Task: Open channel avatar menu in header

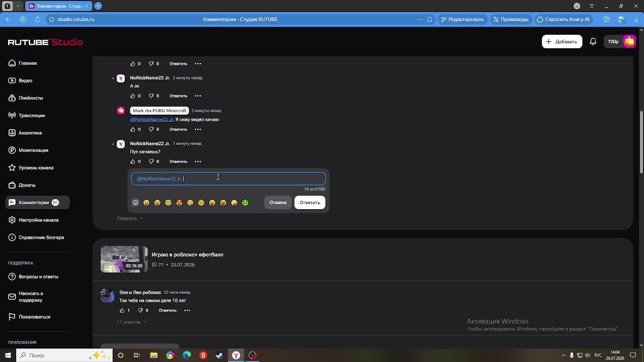Action: pyautogui.click(x=629, y=42)
